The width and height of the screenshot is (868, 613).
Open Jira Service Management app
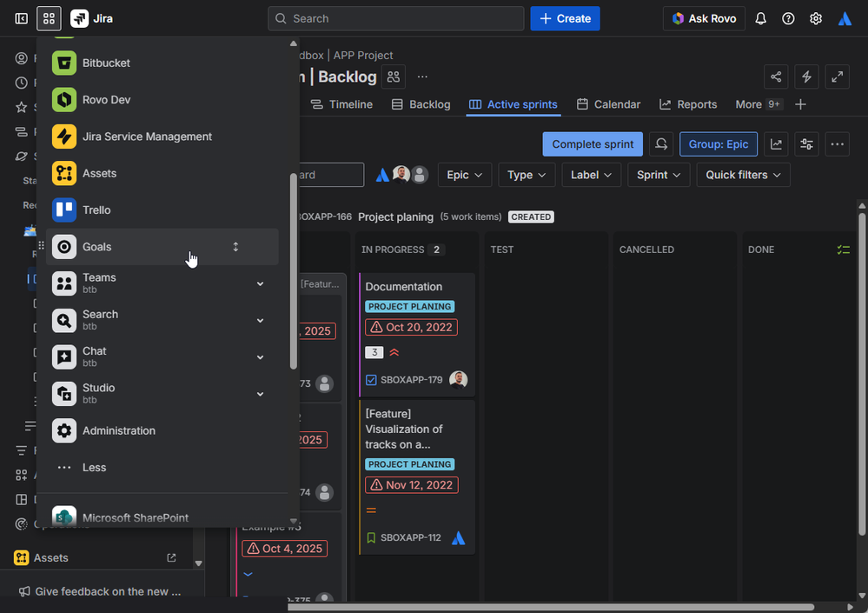click(162, 137)
